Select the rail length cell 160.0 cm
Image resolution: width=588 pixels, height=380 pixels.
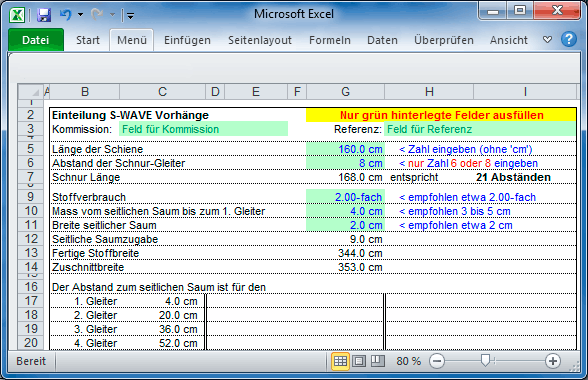pyautogui.click(x=345, y=149)
